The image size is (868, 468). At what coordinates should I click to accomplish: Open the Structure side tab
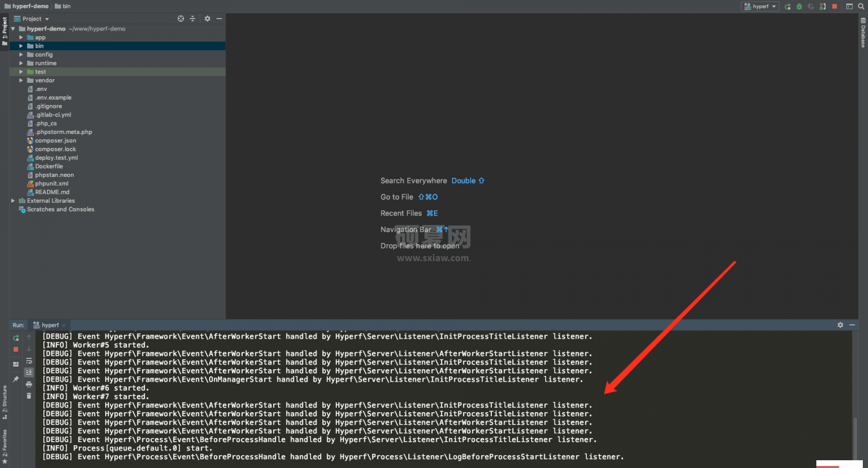[5, 402]
